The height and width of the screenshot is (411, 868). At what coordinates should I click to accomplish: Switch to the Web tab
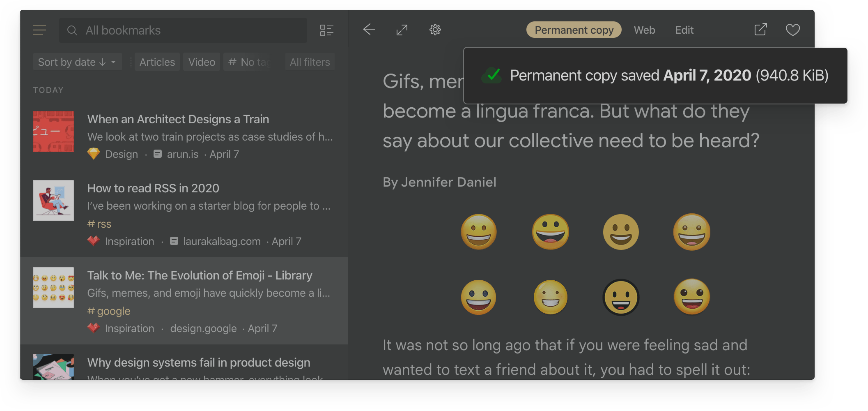point(644,30)
